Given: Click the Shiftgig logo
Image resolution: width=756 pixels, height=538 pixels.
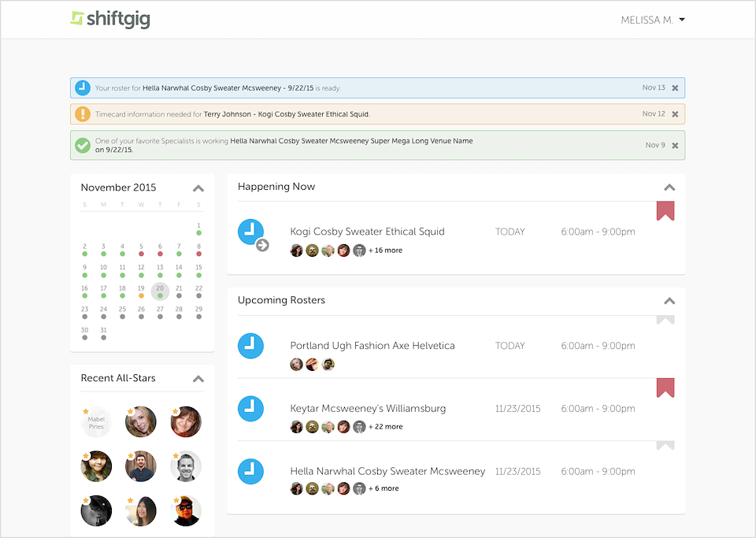Looking at the screenshot, I should pos(110,19).
